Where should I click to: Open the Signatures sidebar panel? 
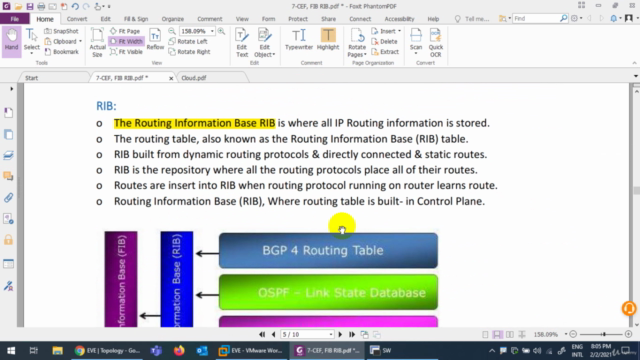(x=9, y=285)
